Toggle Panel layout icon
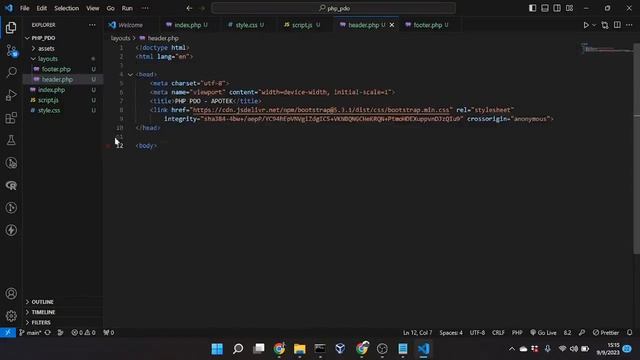 (544, 8)
